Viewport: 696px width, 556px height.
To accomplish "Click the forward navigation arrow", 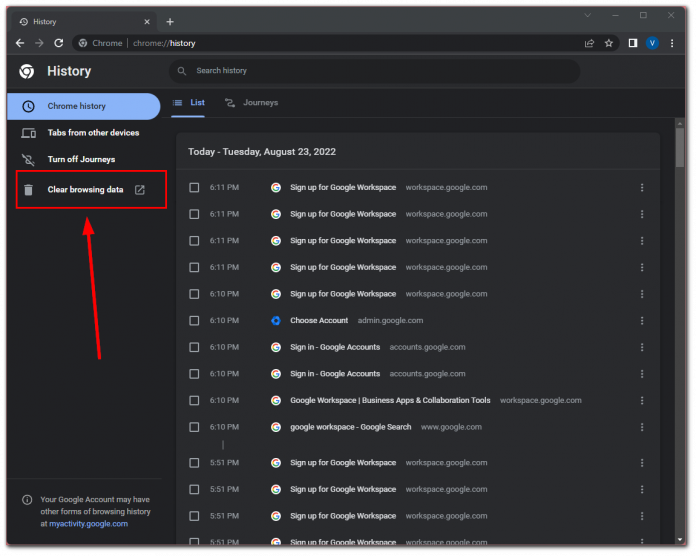I will 40,43.
